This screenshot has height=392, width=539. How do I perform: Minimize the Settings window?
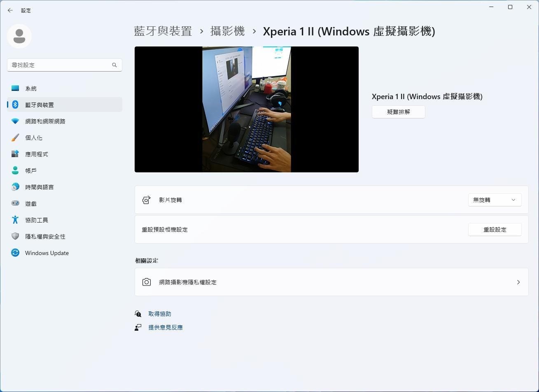(491, 7)
